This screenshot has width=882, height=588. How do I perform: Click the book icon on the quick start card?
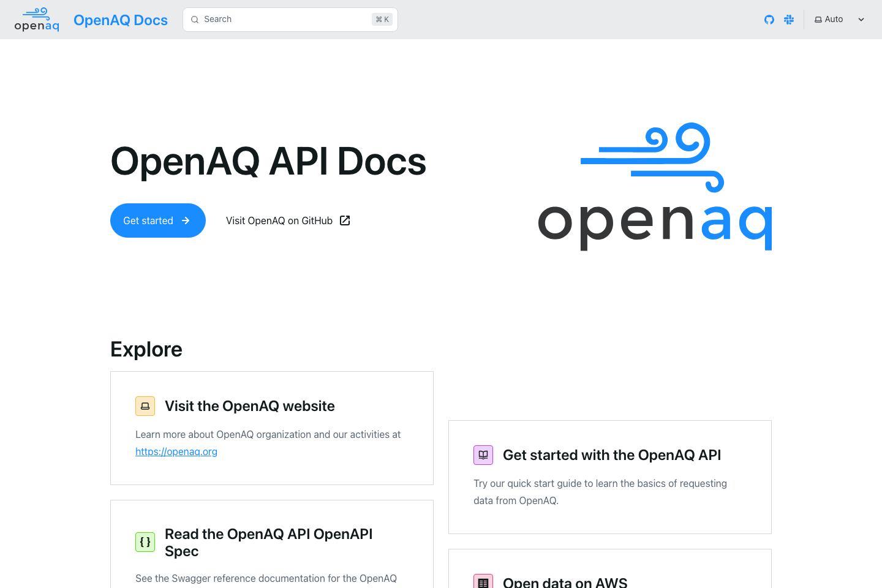[483, 455]
